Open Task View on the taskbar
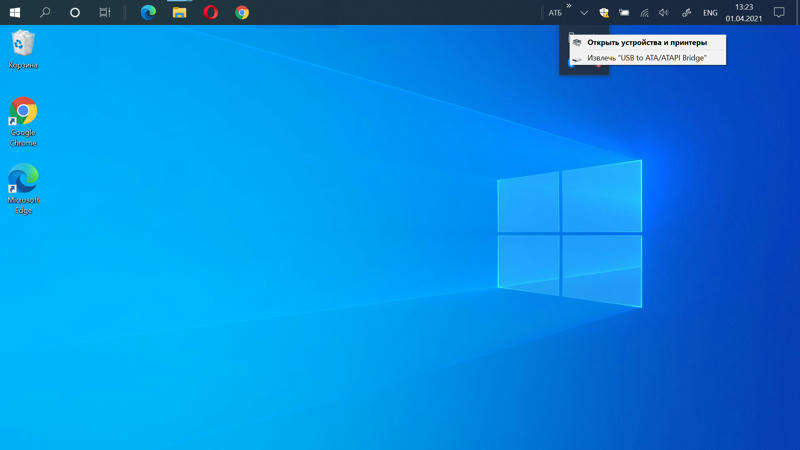800x450 pixels. [105, 12]
